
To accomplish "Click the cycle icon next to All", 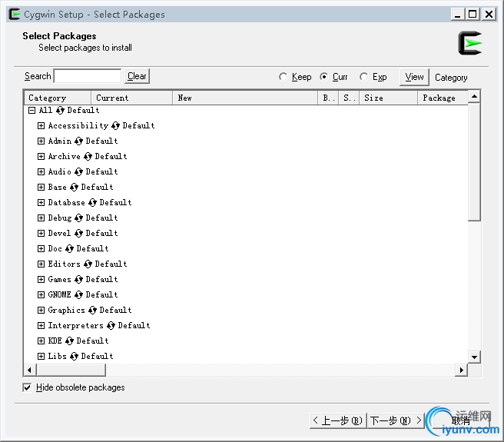I will pyautogui.click(x=60, y=111).
